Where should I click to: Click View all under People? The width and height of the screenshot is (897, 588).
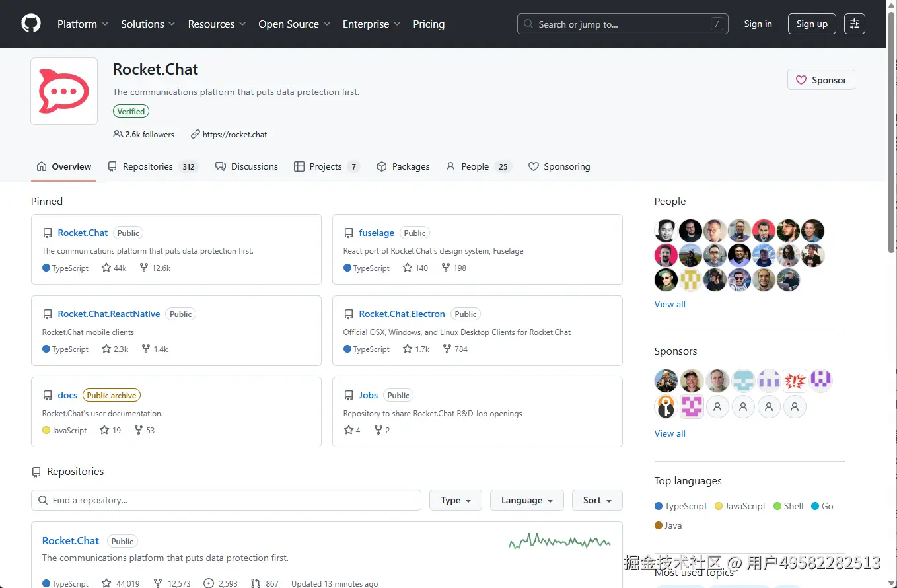tap(670, 304)
